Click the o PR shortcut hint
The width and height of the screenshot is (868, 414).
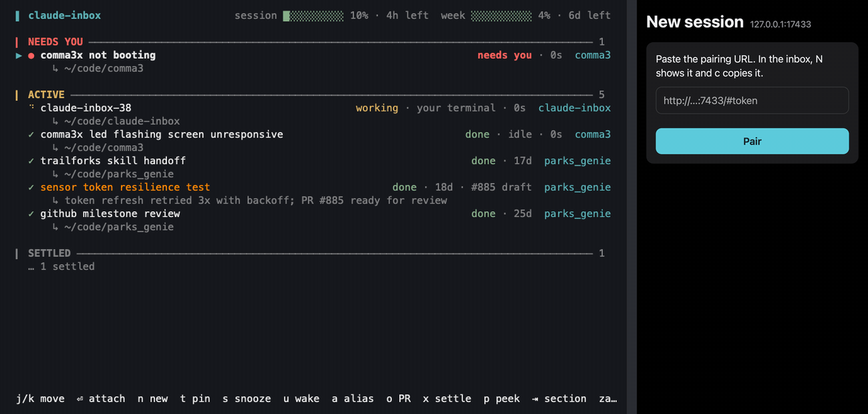pyautogui.click(x=399, y=399)
